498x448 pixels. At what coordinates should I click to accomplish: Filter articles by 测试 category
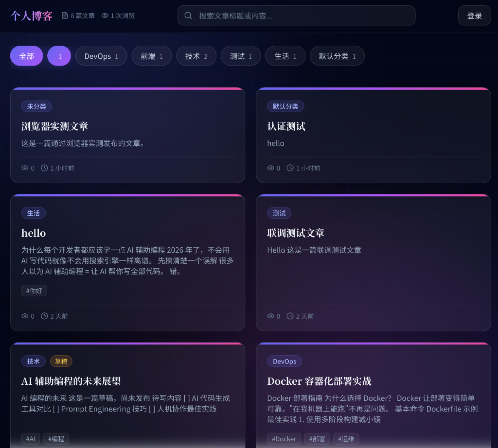[x=241, y=56]
